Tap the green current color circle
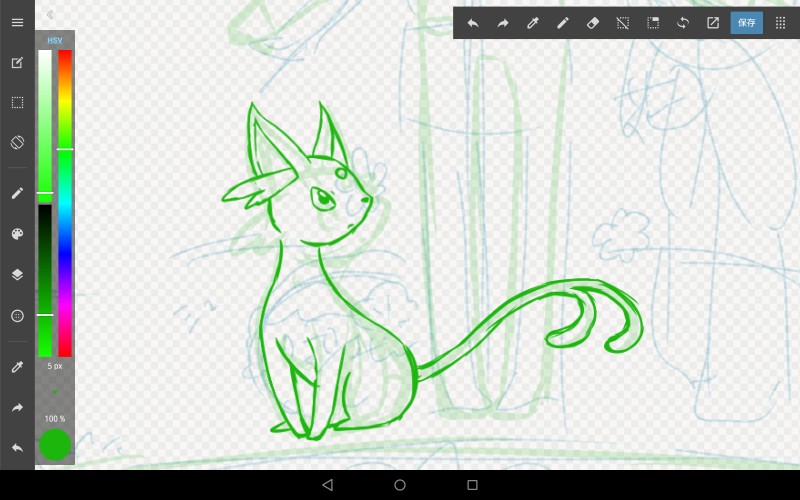Viewport: 800px width, 500px height. point(55,445)
